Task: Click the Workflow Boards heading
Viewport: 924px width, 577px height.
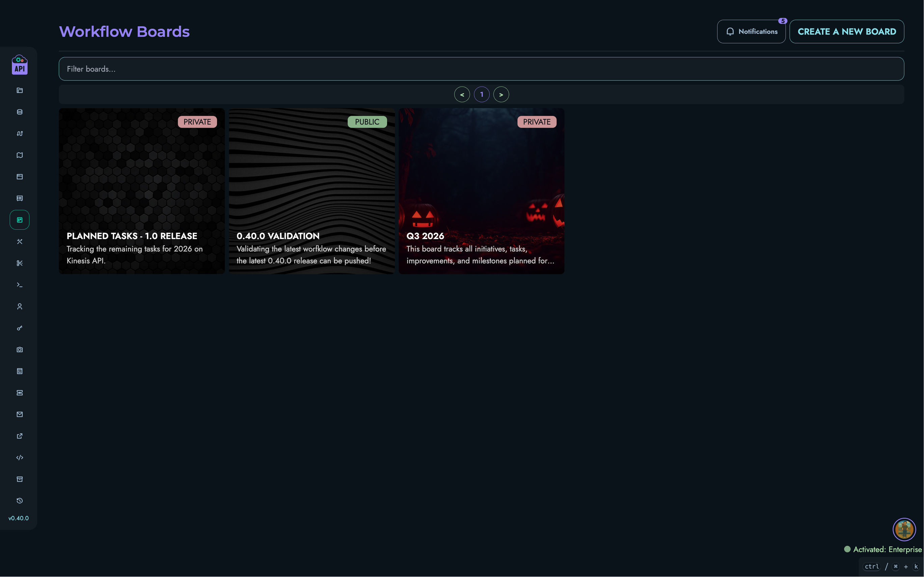Action: (x=124, y=32)
